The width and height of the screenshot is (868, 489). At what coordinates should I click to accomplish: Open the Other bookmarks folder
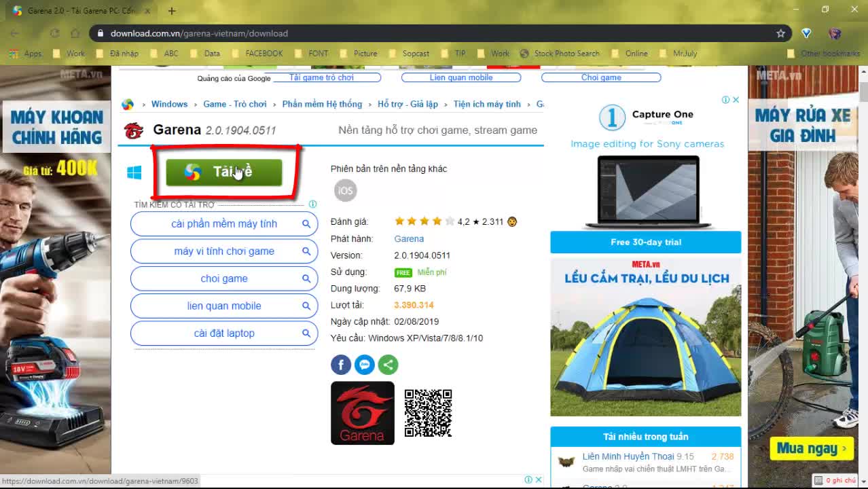click(x=824, y=54)
